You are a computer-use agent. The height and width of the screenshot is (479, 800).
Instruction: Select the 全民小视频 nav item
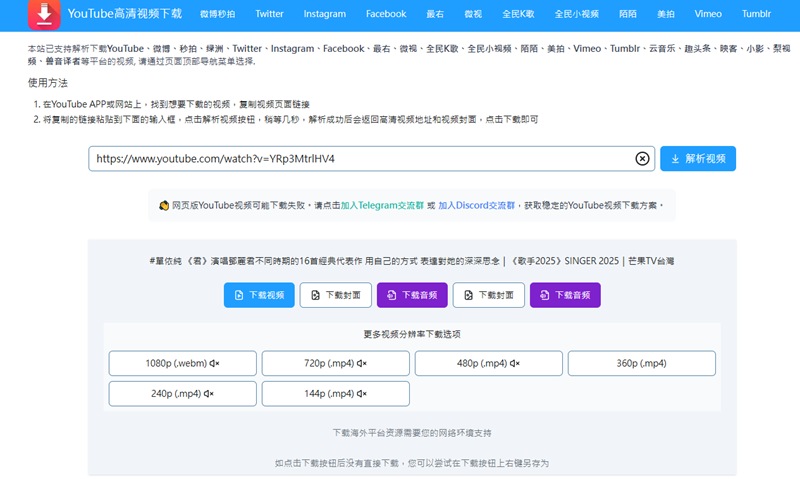(x=577, y=14)
